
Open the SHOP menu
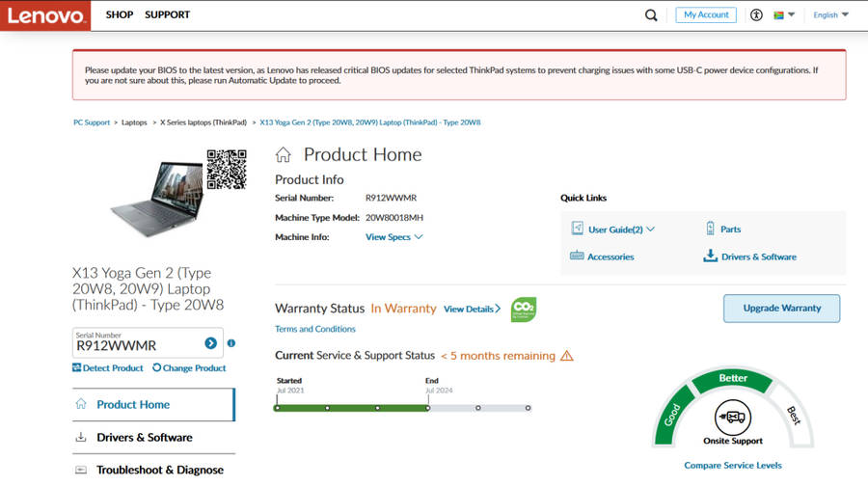pyautogui.click(x=120, y=15)
